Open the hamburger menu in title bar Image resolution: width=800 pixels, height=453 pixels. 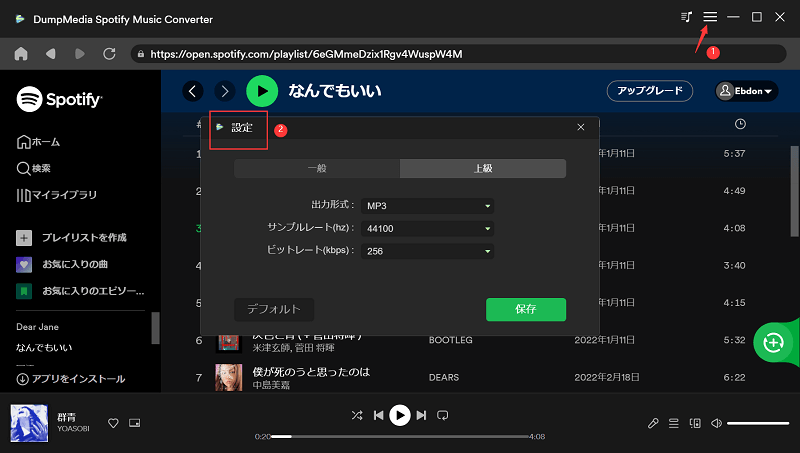[x=710, y=17]
